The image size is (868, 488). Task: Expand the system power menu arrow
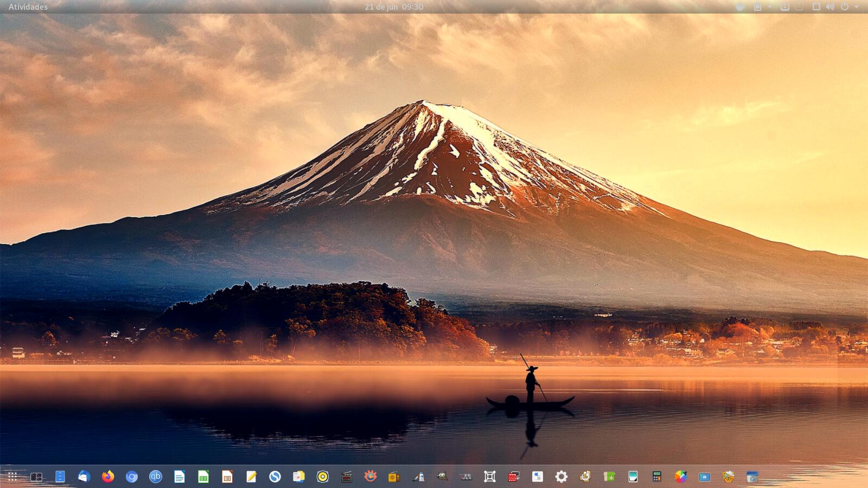pyautogui.click(x=857, y=7)
